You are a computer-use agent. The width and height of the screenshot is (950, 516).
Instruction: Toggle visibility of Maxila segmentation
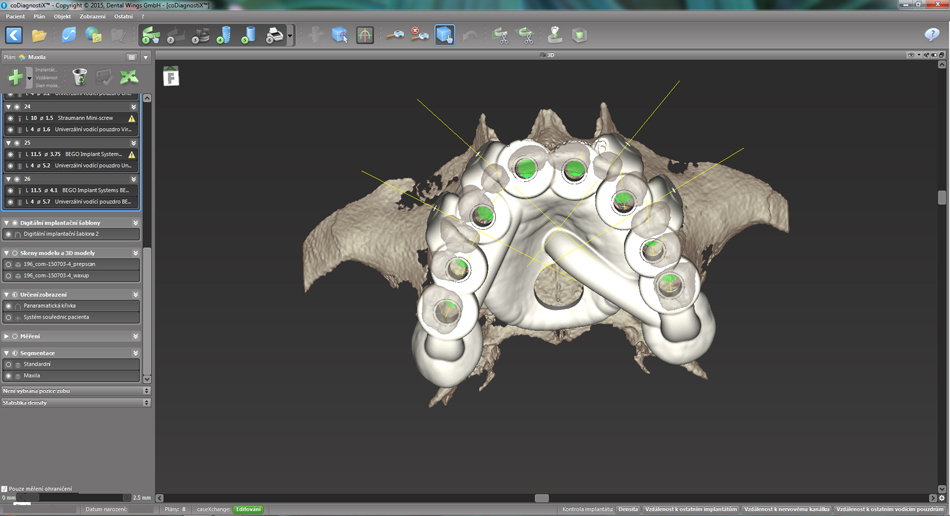coord(9,376)
